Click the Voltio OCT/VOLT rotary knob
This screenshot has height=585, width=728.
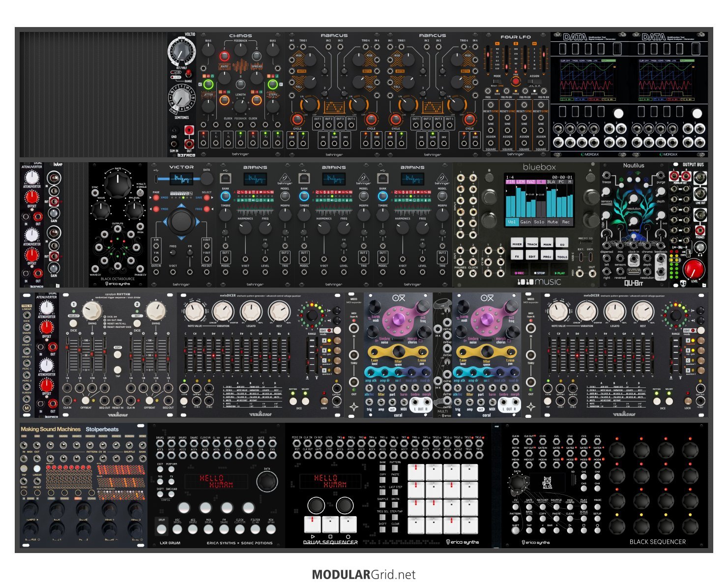click(181, 52)
